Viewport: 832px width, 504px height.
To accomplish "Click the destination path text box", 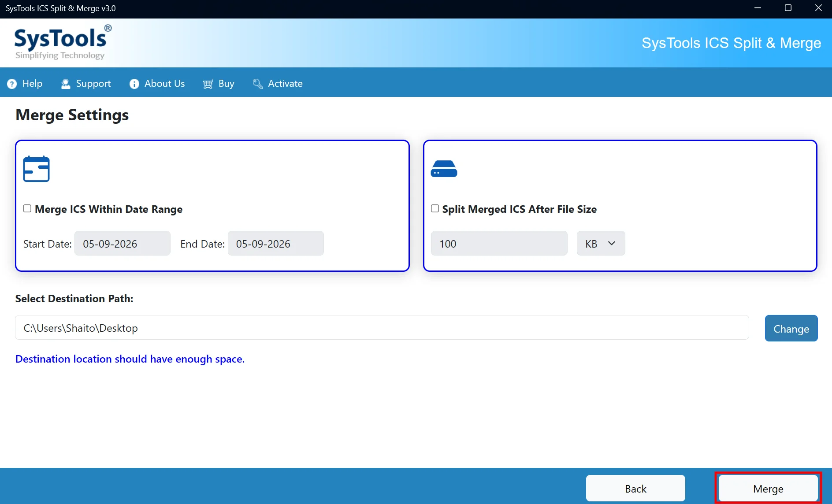I will [x=382, y=327].
